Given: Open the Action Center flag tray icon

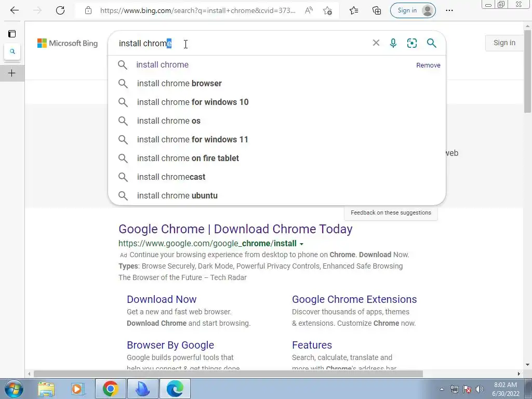Looking at the screenshot, I should coord(467,389).
